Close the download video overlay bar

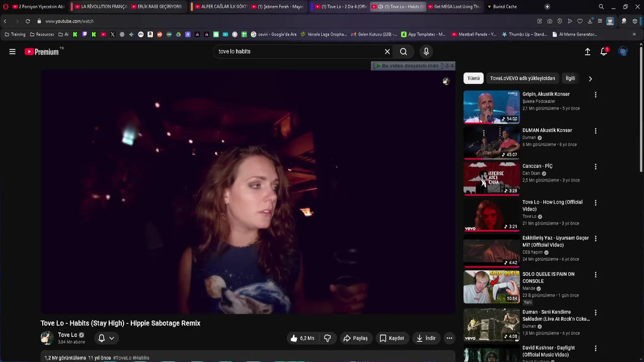[x=452, y=66]
